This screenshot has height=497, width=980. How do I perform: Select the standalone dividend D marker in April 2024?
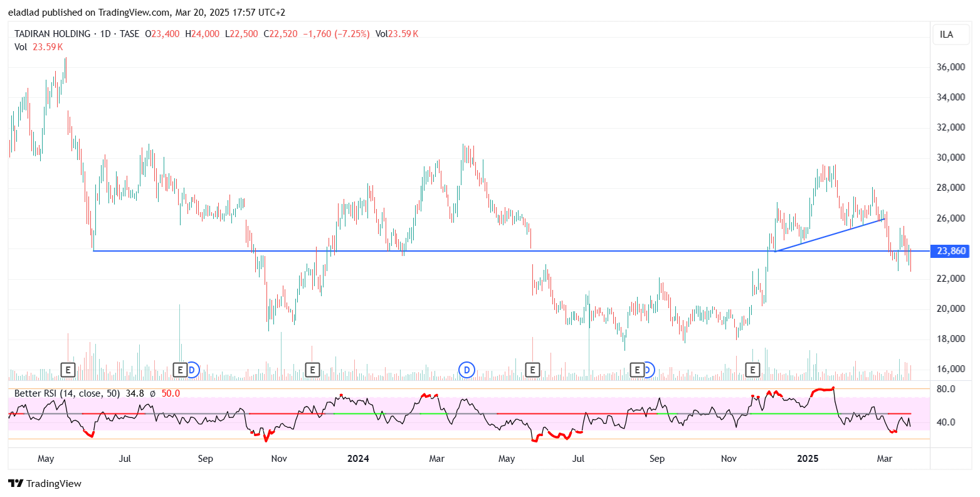(x=466, y=370)
